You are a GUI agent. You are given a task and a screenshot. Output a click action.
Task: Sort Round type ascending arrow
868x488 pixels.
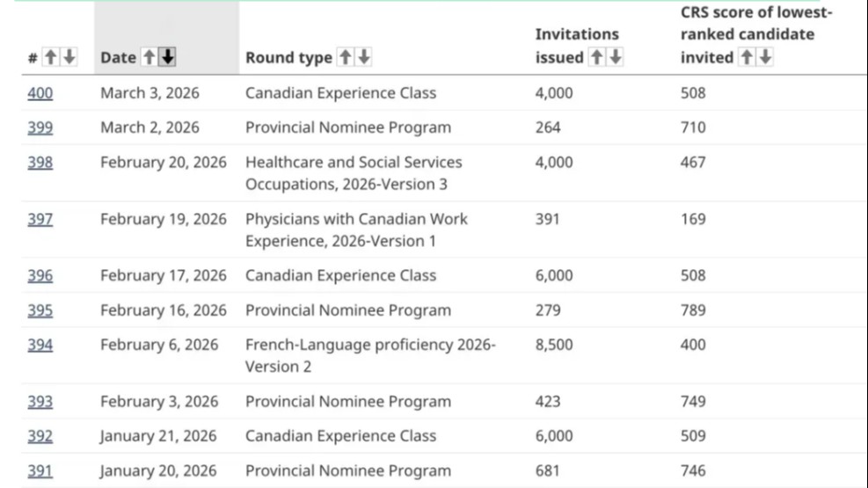pyautogui.click(x=346, y=57)
